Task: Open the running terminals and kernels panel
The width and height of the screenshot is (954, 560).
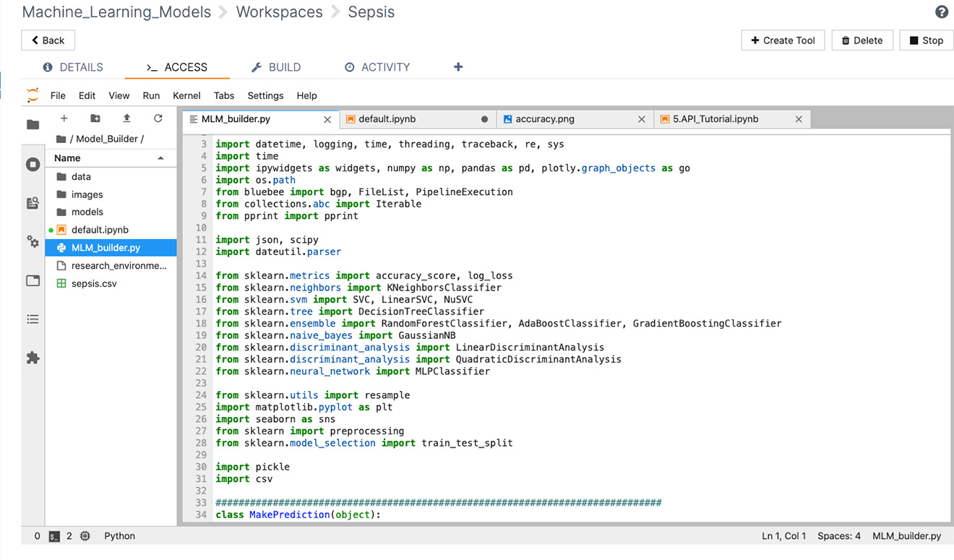Action: pyautogui.click(x=33, y=165)
